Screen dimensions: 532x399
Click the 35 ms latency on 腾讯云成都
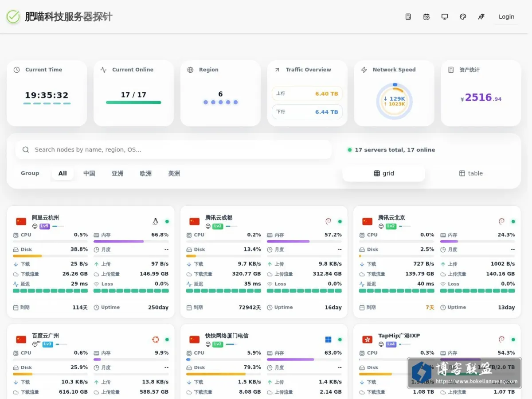(252, 284)
